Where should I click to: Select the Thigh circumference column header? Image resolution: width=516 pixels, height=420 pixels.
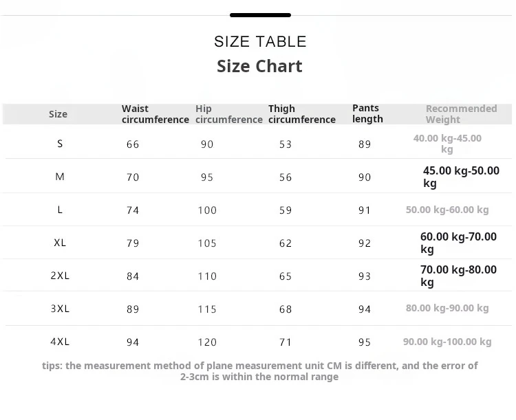click(x=301, y=114)
